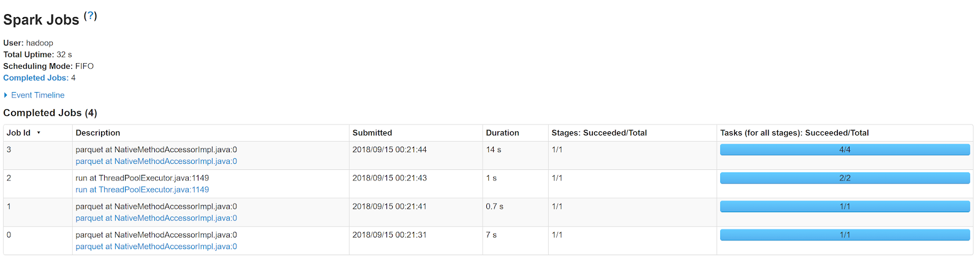
Task: Click the 4/4 tasks progress bar
Action: click(x=845, y=150)
